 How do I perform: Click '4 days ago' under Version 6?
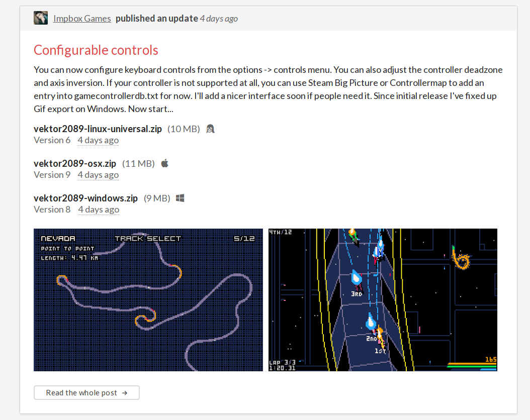pyautogui.click(x=98, y=140)
